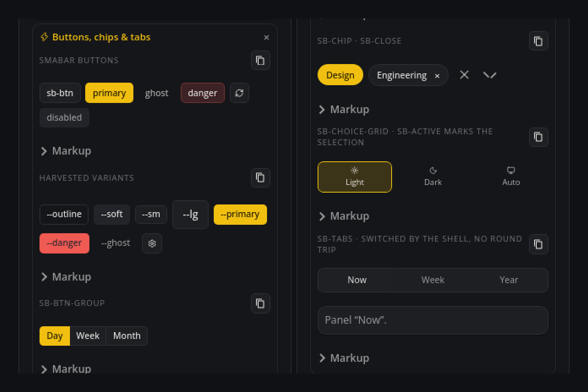The image size is (588, 392).
Task: Click the --soft variant button
Action: pos(112,214)
